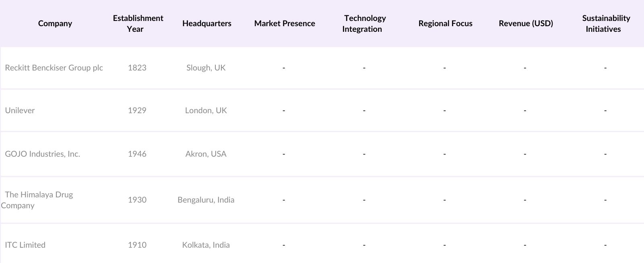Click the London, UK headquarters cell
Viewport: 644px width, 263px height.
206,110
